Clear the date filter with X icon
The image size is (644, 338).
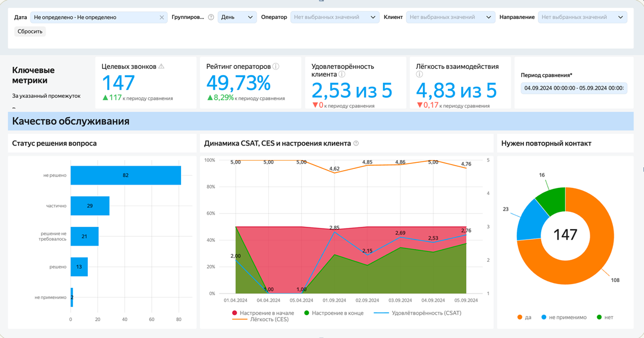[162, 17]
